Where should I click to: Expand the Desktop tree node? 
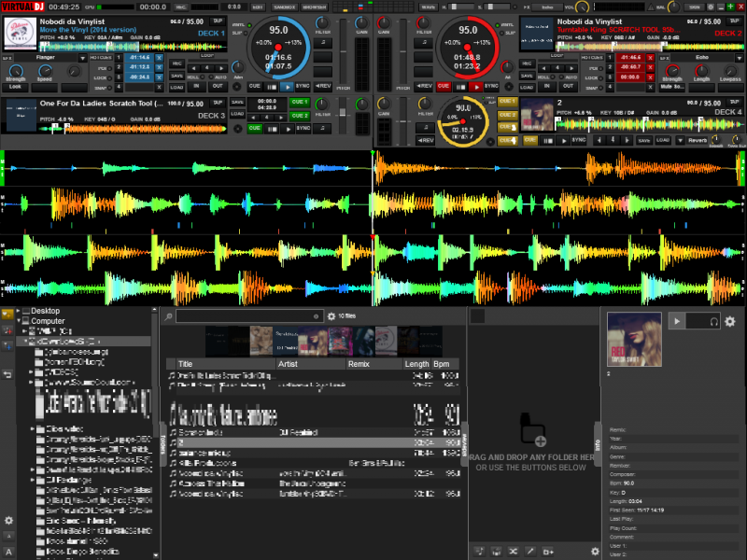pyautogui.click(x=18, y=311)
